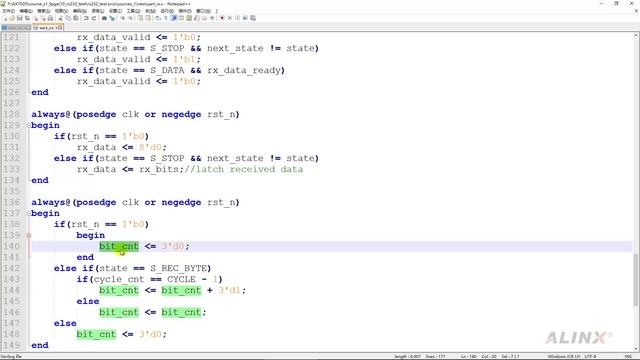Click the Zoom Out toolbar icon
Screen dimensions: 640x360
[x=131, y=18]
